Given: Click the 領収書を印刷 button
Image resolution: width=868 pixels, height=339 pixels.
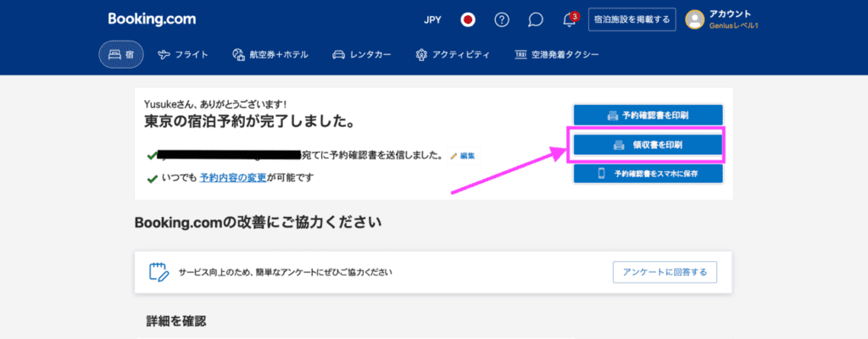Looking at the screenshot, I should click(648, 145).
